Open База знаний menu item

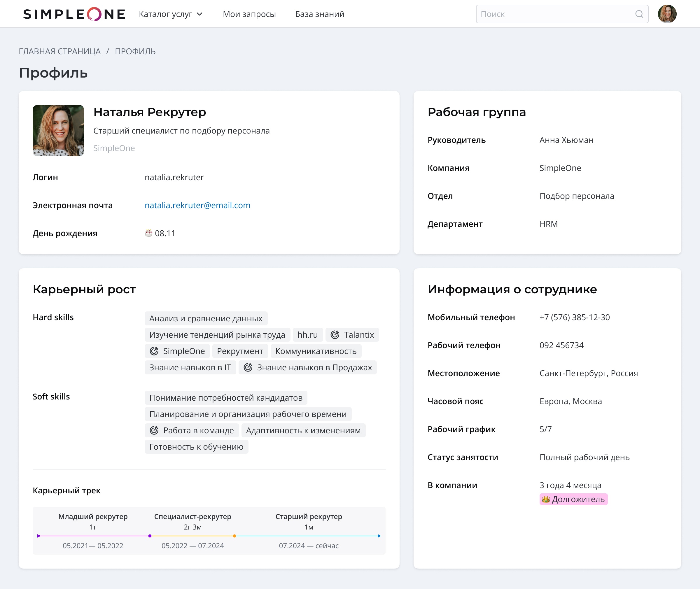320,14
